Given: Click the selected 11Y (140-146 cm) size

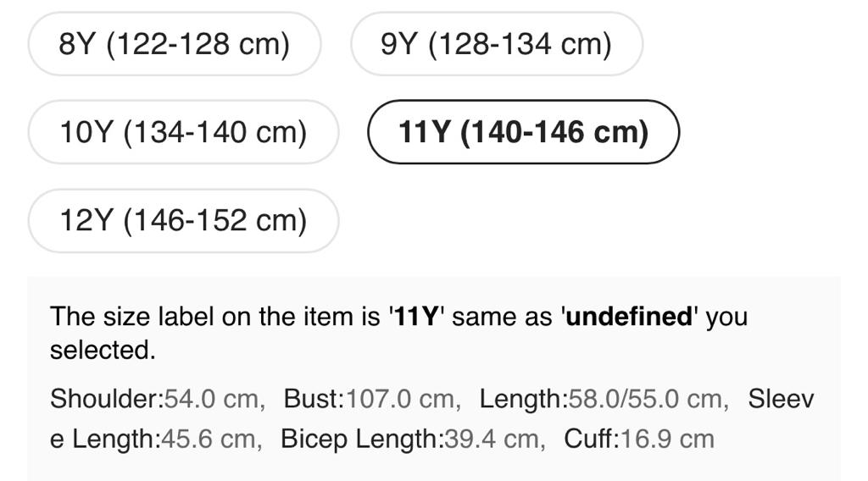Looking at the screenshot, I should [x=523, y=132].
